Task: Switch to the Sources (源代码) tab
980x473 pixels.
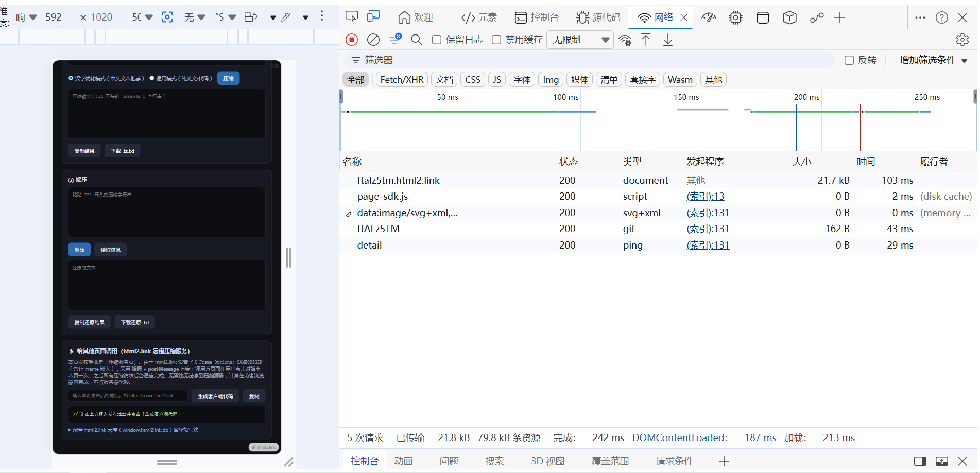Action: click(598, 17)
